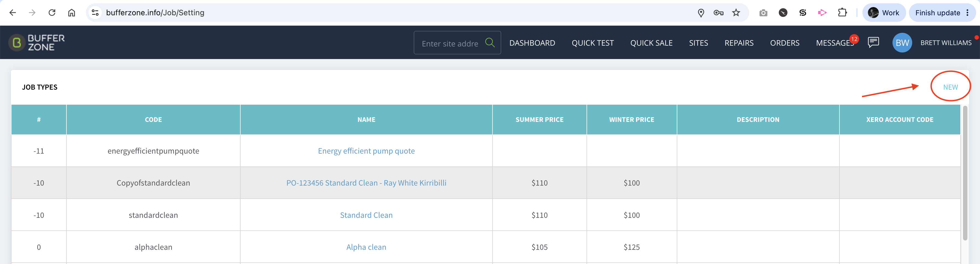Go back using the browser back arrow
Image resolution: width=980 pixels, height=264 pixels.
13,13
